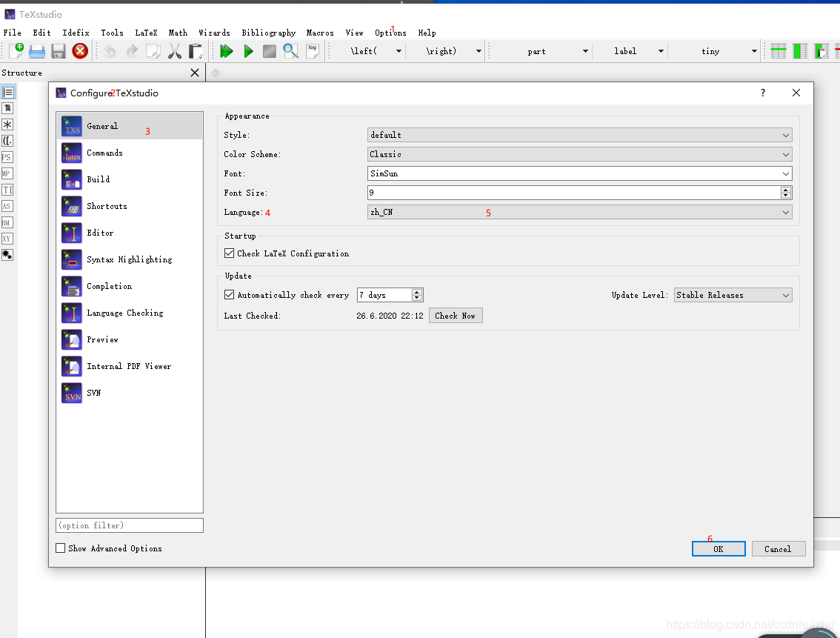Viewport: 840px width, 638px height.
Task: Toggle Automatically check every checkbox
Action: click(x=230, y=295)
